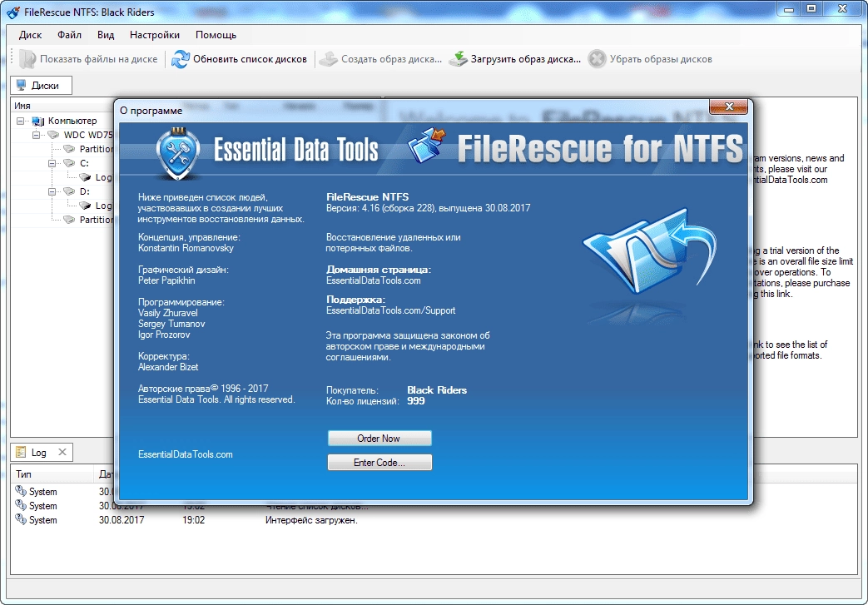Close the Log tab with X

tap(62, 452)
